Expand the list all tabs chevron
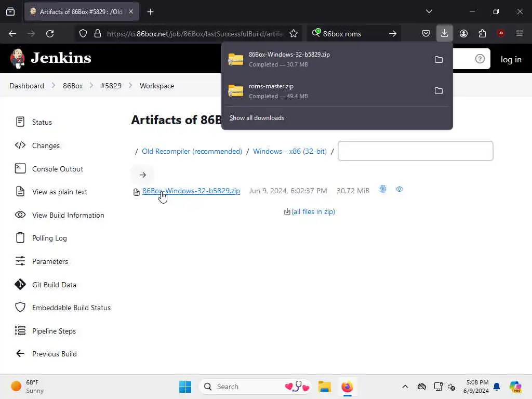Image resolution: width=532 pixels, height=399 pixels. click(429, 11)
